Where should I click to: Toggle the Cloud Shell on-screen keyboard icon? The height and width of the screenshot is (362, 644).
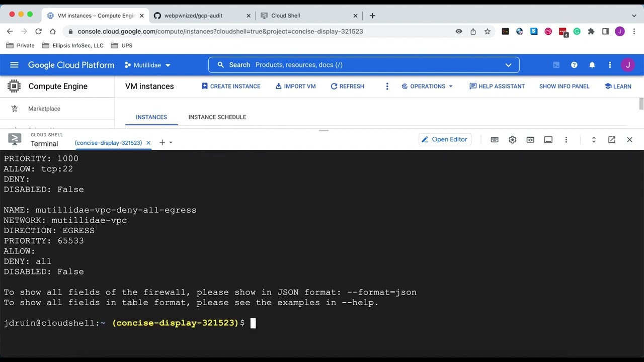tap(495, 140)
